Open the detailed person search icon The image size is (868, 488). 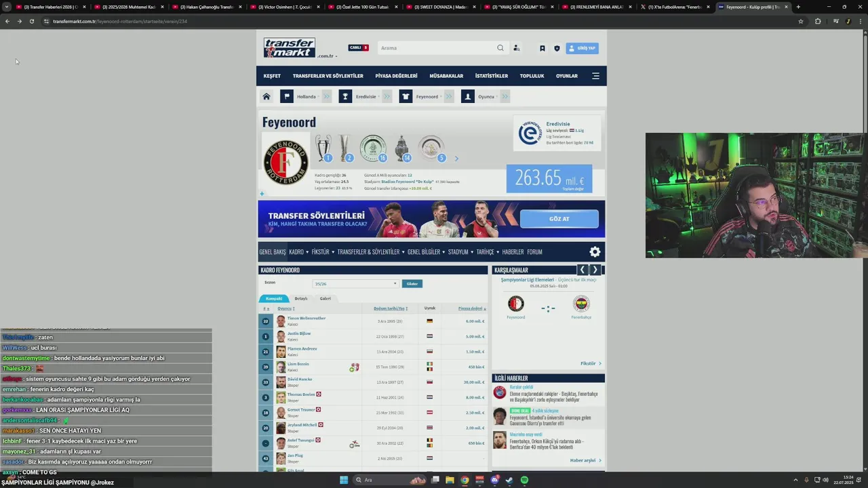point(516,48)
